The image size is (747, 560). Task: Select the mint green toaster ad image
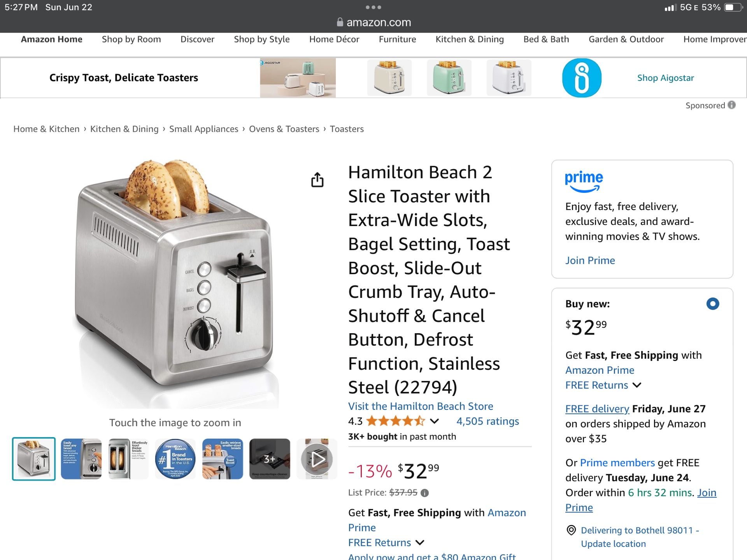pyautogui.click(x=449, y=78)
